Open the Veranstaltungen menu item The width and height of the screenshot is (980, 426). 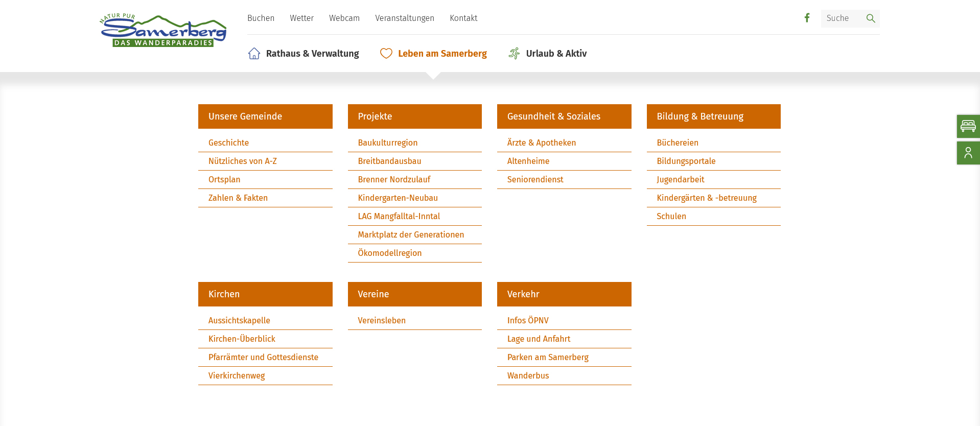tap(404, 18)
